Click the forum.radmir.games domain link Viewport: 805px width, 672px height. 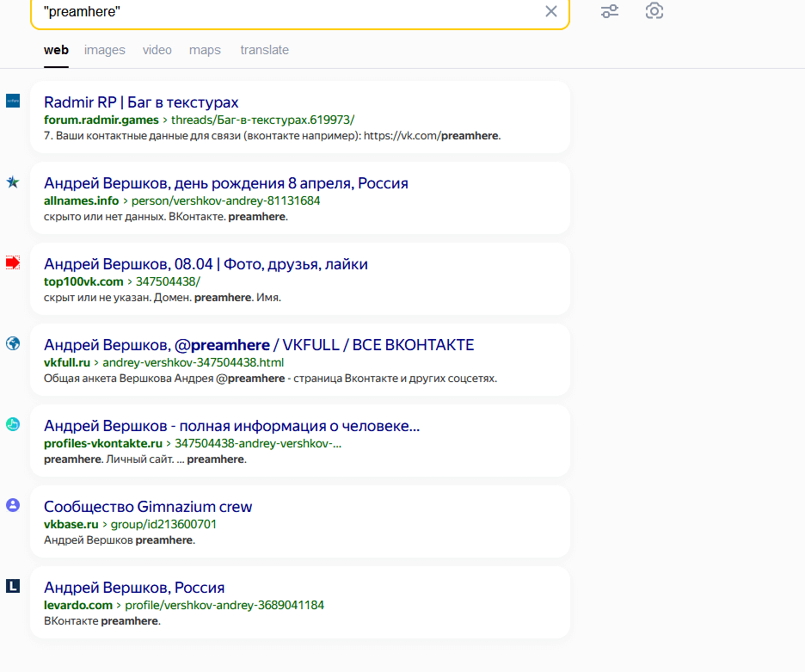coord(101,120)
